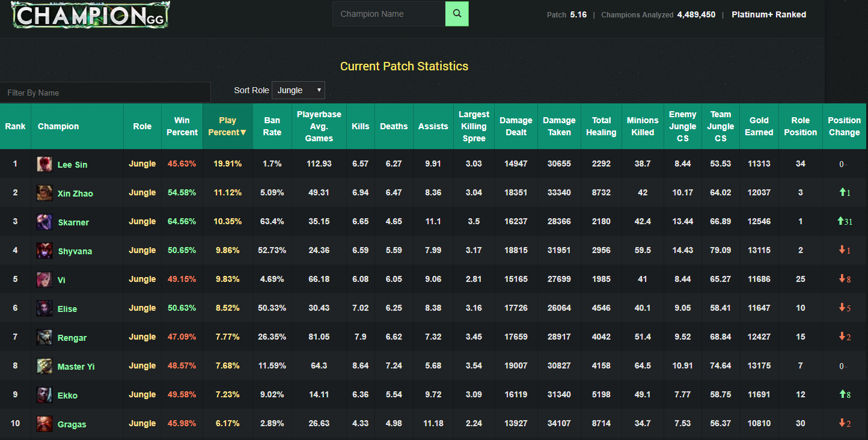
Task: Click Master Yi's 8.64 kills value
Action: 361,365
